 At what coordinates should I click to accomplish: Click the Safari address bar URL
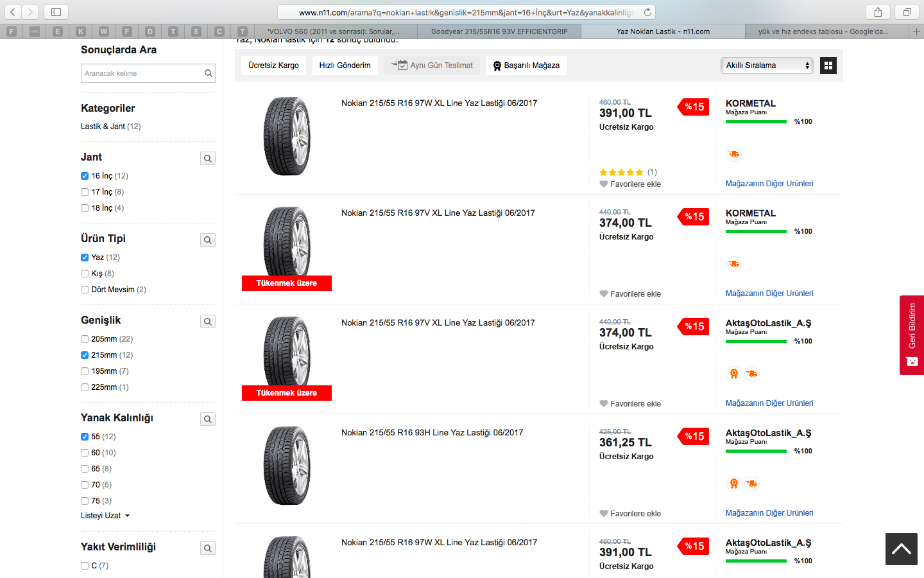465,12
